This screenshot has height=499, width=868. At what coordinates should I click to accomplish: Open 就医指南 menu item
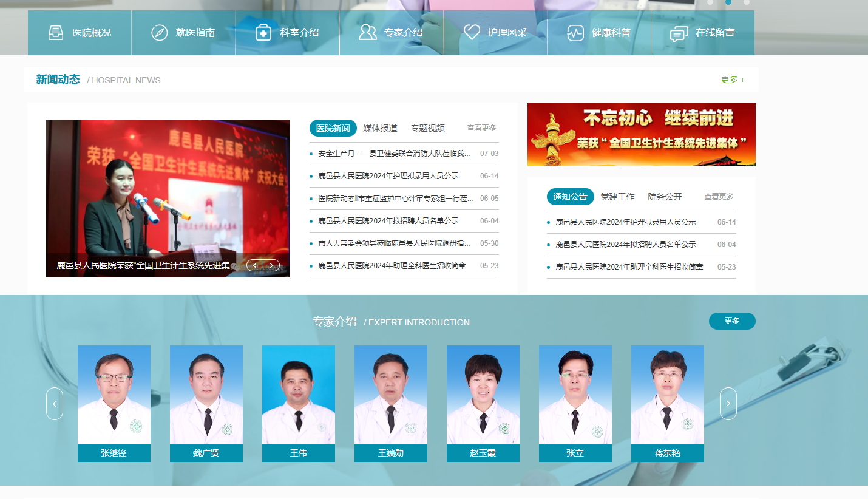(x=183, y=33)
